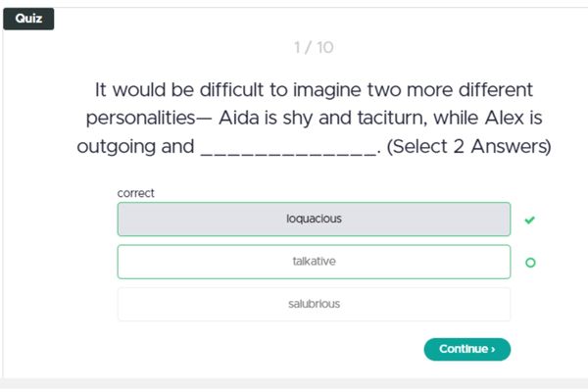Choose the salubrious answer option
This screenshot has height=392, width=588.
coord(314,304)
